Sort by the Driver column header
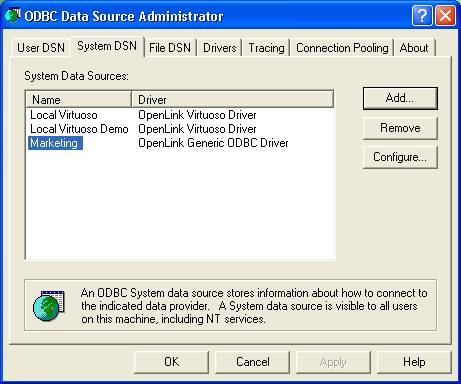The height and width of the screenshot is (384, 461). point(233,99)
